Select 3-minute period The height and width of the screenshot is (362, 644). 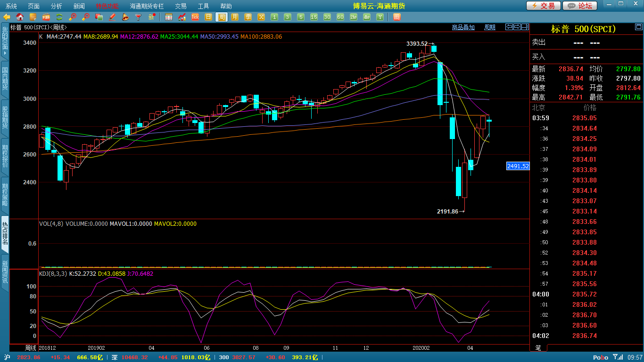[288, 17]
